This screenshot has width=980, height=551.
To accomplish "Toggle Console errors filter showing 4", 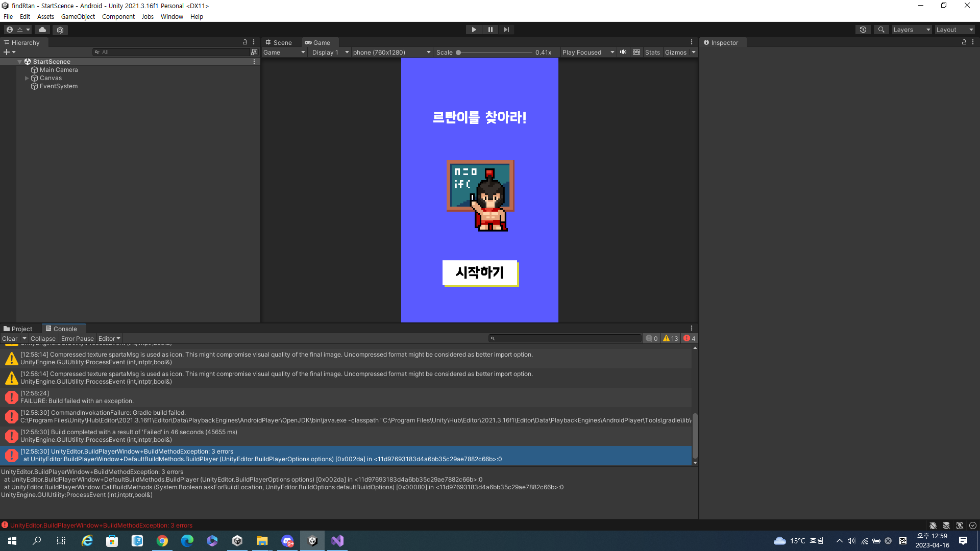I will click(690, 338).
